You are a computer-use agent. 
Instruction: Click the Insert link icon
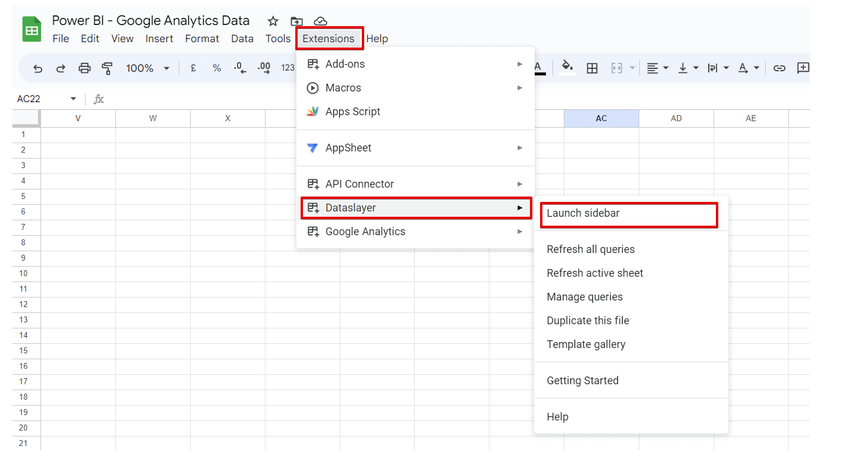click(x=779, y=68)
